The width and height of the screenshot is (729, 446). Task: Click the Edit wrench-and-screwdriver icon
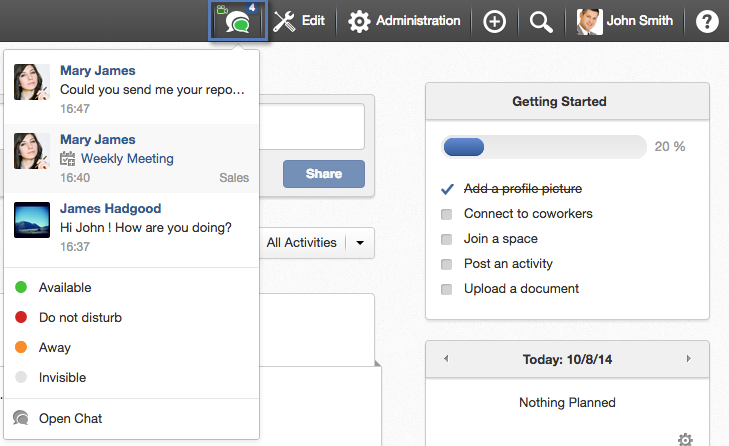[284, 21]
